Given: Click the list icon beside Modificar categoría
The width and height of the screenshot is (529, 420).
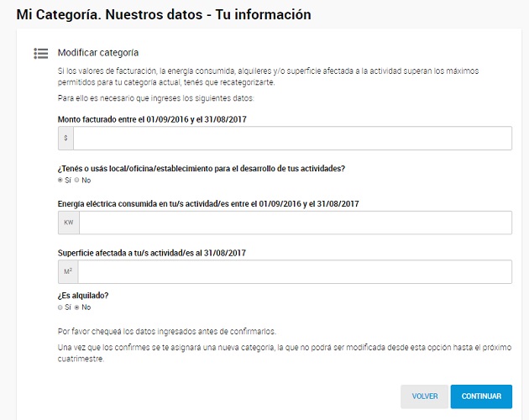Looking at the screenshot, I should [x=40, y=53].
